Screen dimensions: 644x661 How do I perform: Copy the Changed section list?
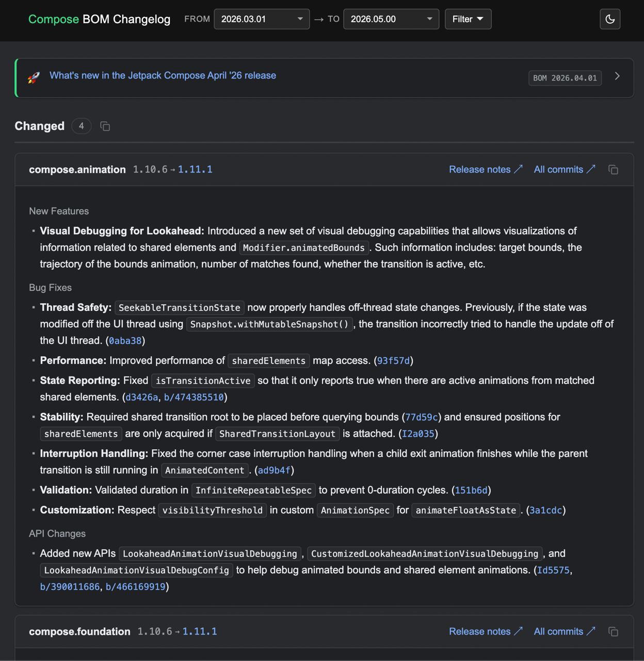pyautogui.click(x=105, y=127)
